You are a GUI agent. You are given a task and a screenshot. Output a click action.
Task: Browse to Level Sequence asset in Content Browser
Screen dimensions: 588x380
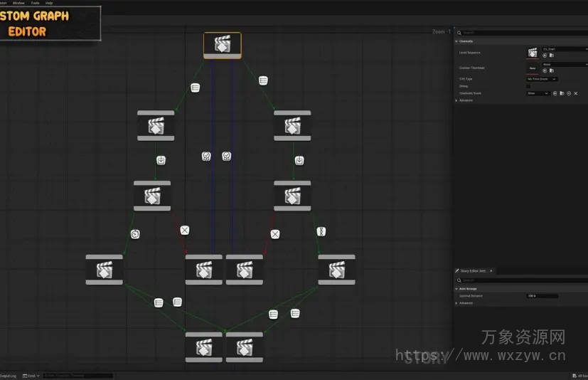point(551,55)
